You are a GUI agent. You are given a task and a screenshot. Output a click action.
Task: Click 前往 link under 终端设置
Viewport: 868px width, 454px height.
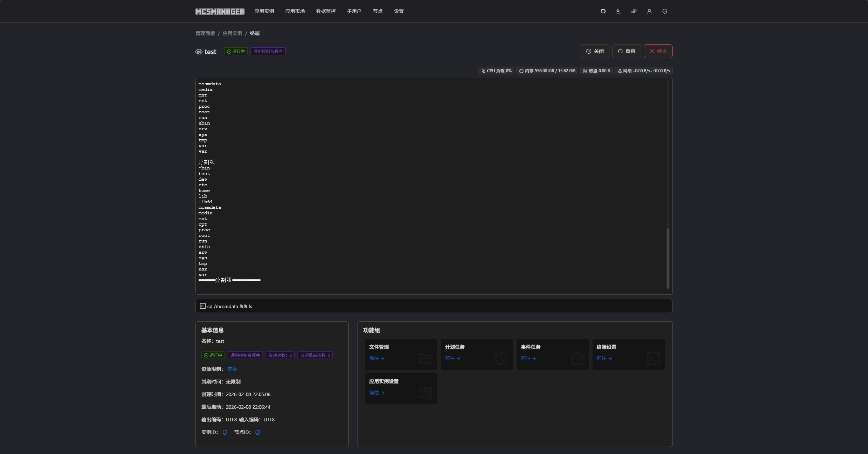coord(604,358)
